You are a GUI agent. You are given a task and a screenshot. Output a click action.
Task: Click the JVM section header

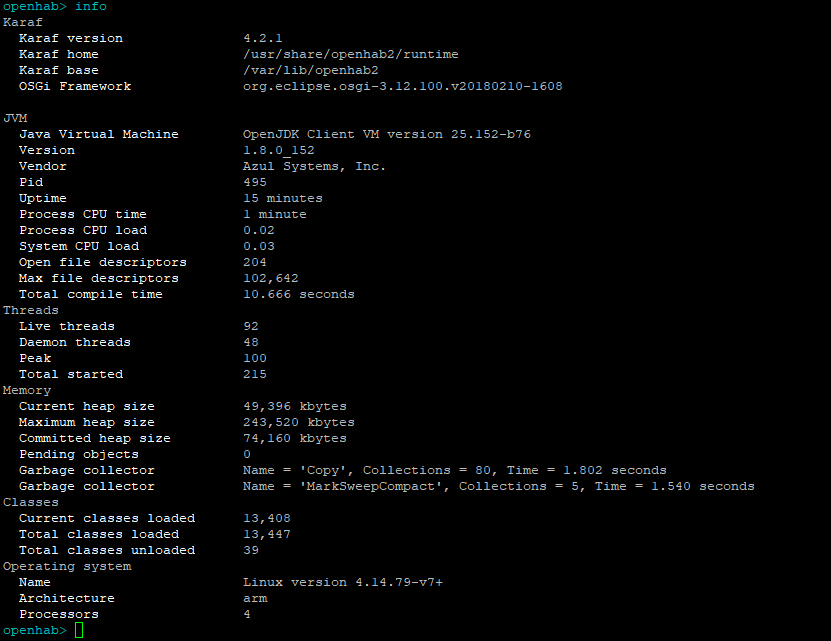coord(15,118)
